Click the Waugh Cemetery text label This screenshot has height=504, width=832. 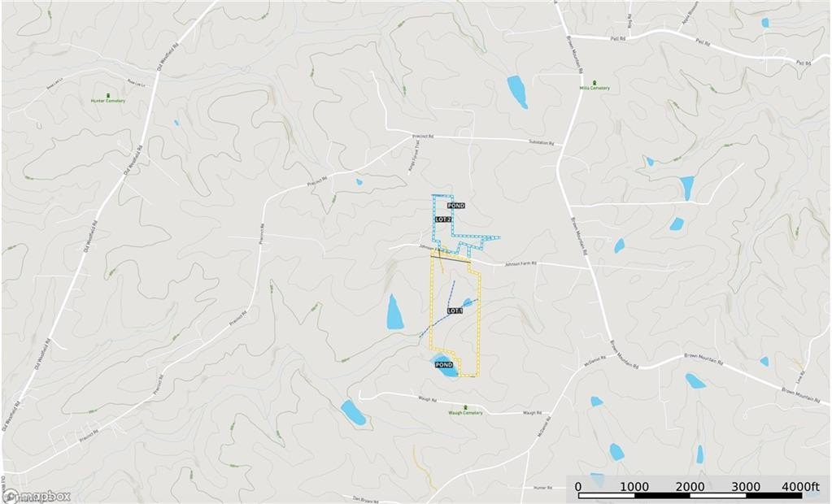click(465, 413)
